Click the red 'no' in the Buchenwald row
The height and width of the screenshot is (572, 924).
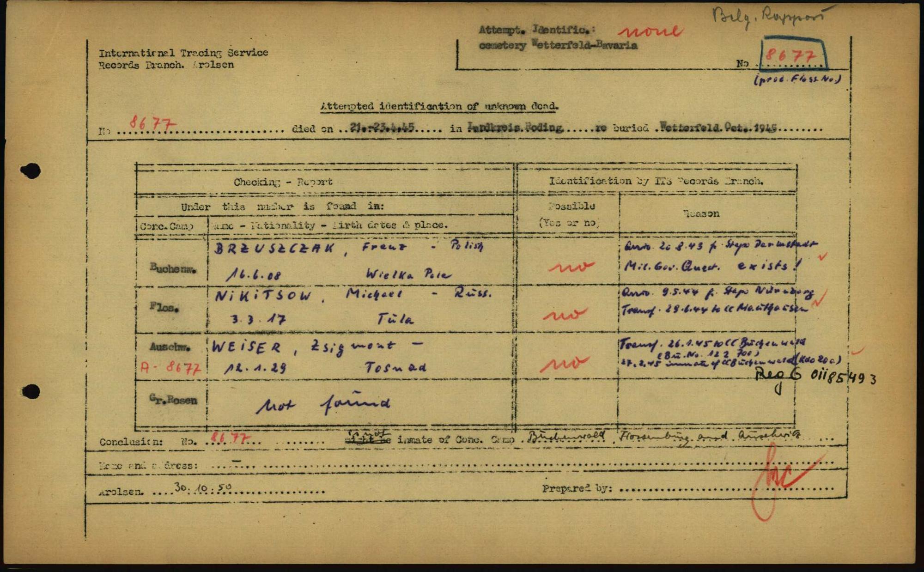pyautogui.click(x=571, y=266)
